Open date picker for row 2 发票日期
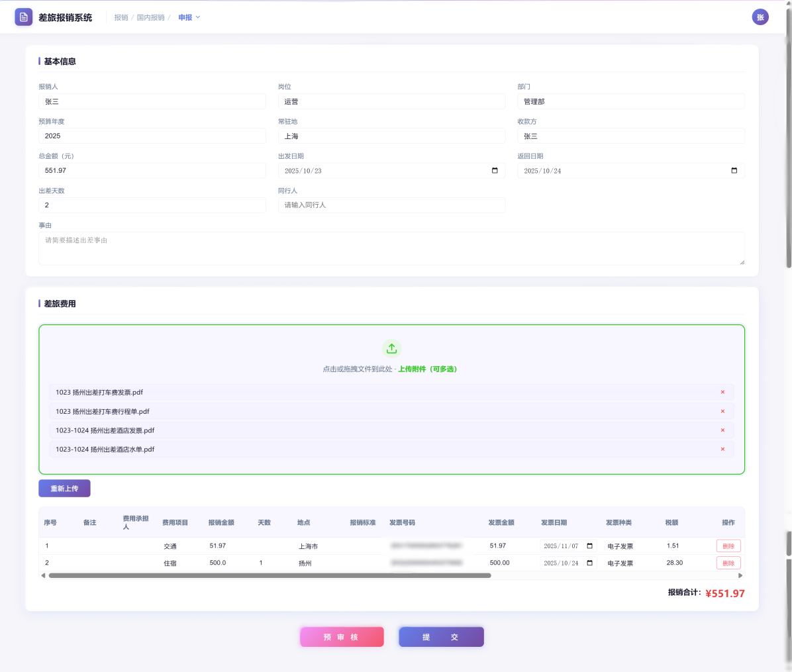This screenshot has width=792, height=672. point(589,563)
